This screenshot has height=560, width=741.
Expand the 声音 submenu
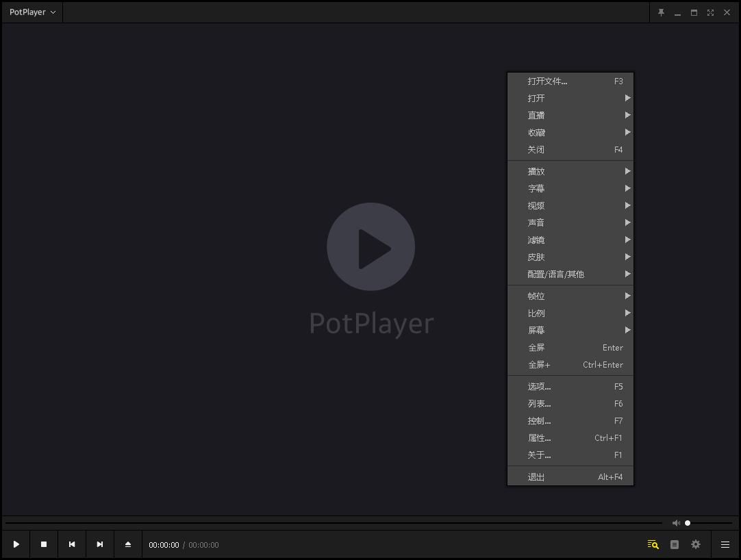click(x=570, y=222)
